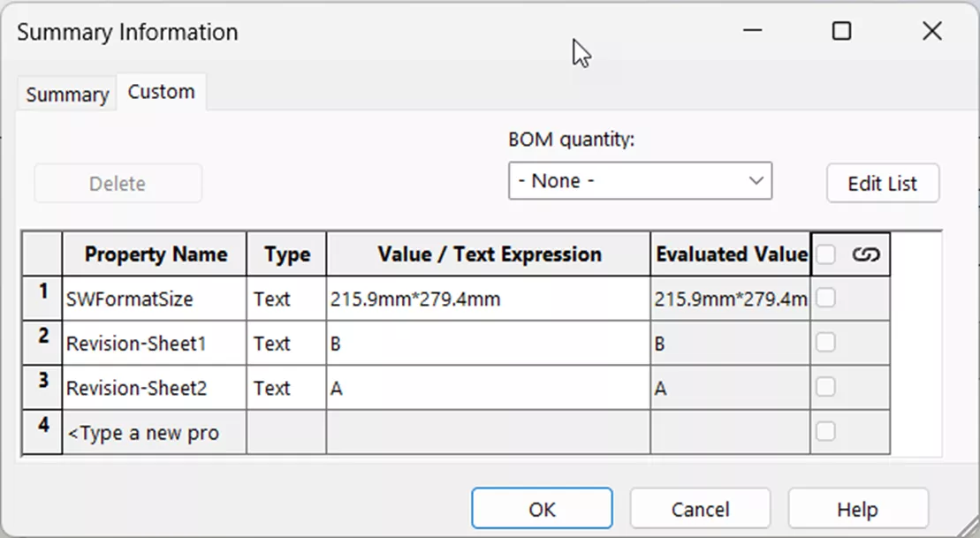Open Help for Summary Information

coord(857,509)
